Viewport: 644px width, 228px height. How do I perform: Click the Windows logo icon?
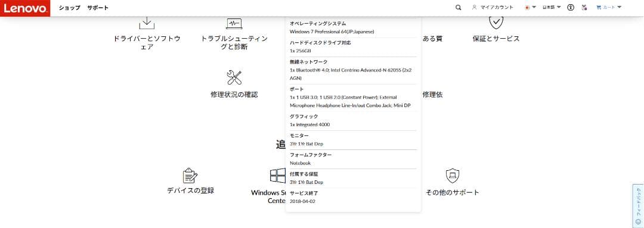click(278, 176)
